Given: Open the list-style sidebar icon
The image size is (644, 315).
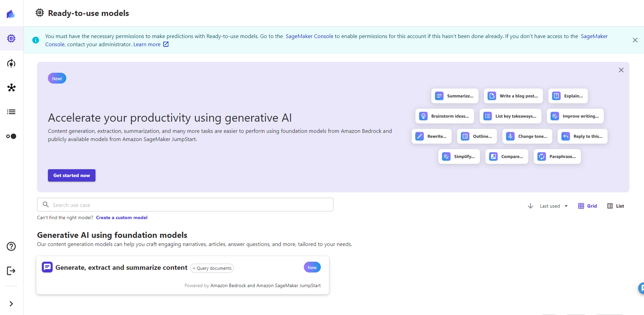Looking at the screenshot, I should pyautogui.click(x=11, y=112).
